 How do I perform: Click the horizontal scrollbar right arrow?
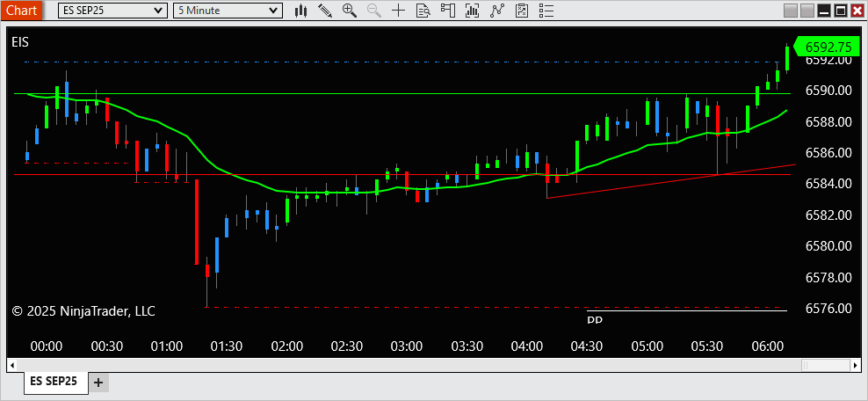tap(856, 366)
